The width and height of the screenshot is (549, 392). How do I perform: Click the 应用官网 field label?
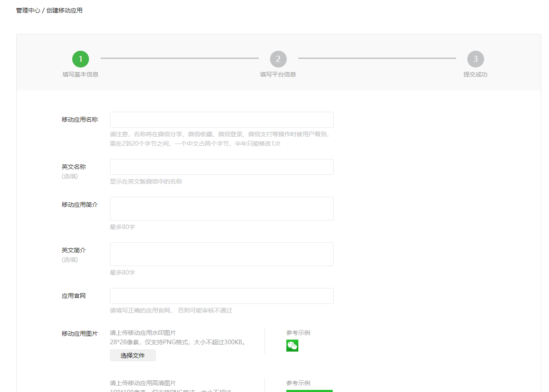[x=74, y=296]
